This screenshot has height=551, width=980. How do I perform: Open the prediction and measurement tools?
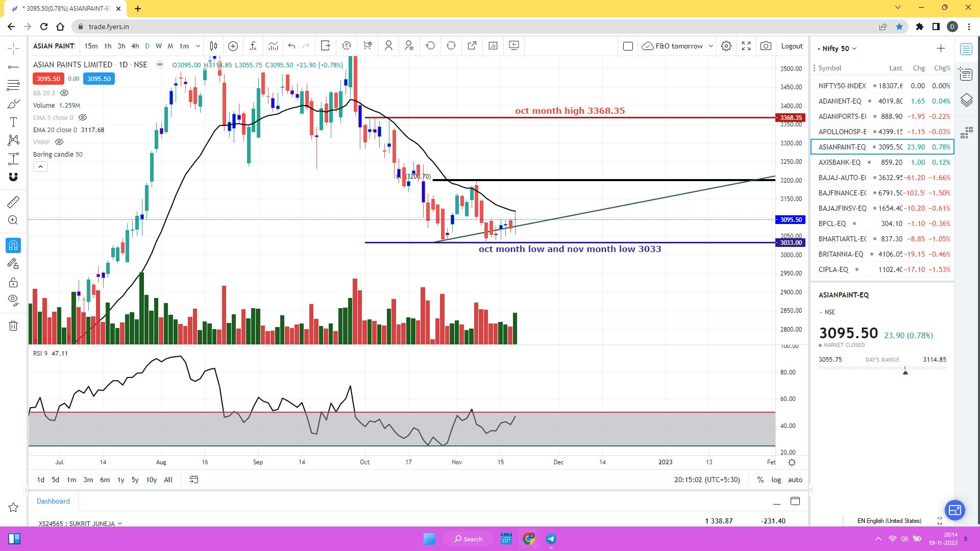[13, 159]
